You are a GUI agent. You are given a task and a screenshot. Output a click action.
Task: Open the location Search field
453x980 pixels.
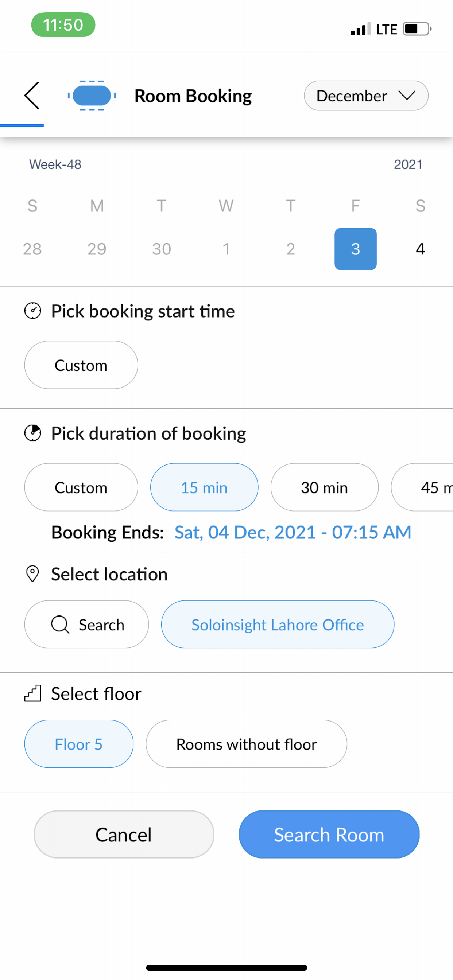pos(87,624)
